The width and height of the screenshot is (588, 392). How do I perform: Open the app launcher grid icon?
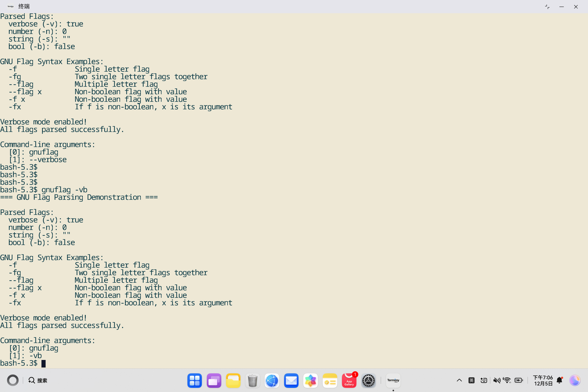click(194, 381)
